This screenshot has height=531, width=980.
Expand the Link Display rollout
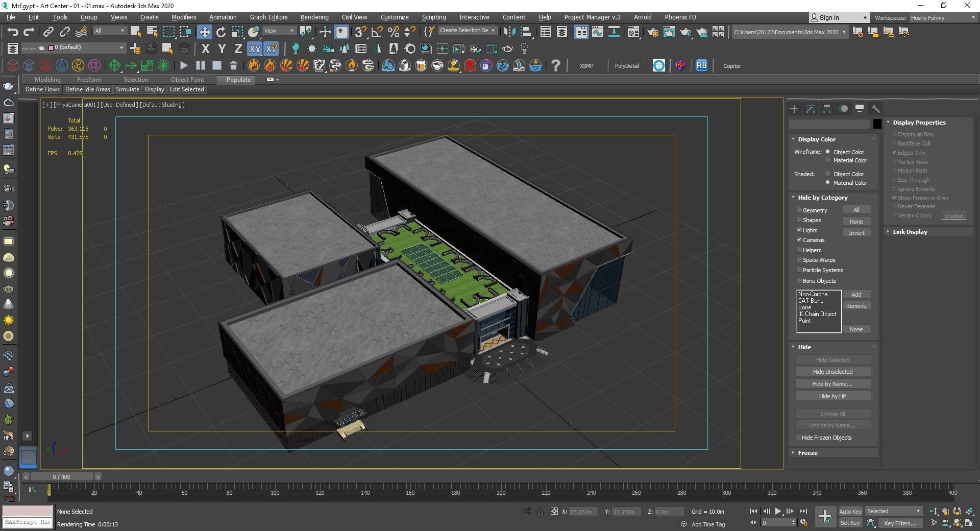click(910, 232)
